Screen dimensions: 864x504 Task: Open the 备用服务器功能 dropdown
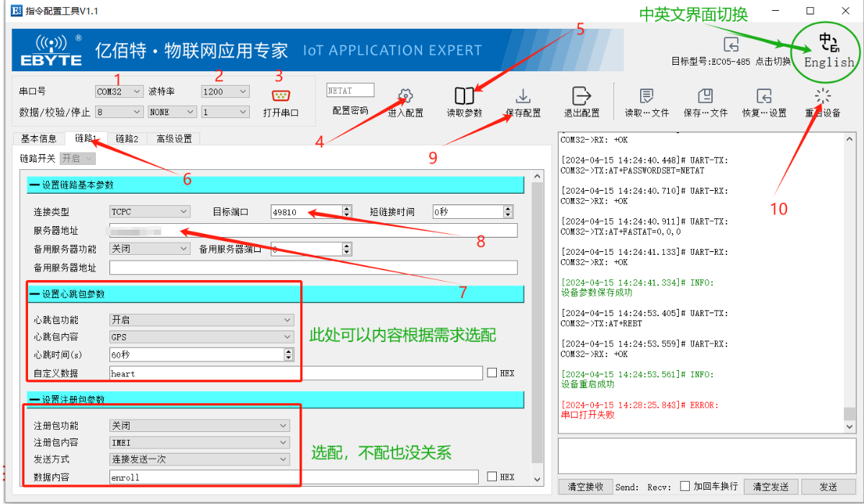click(150, 248)
